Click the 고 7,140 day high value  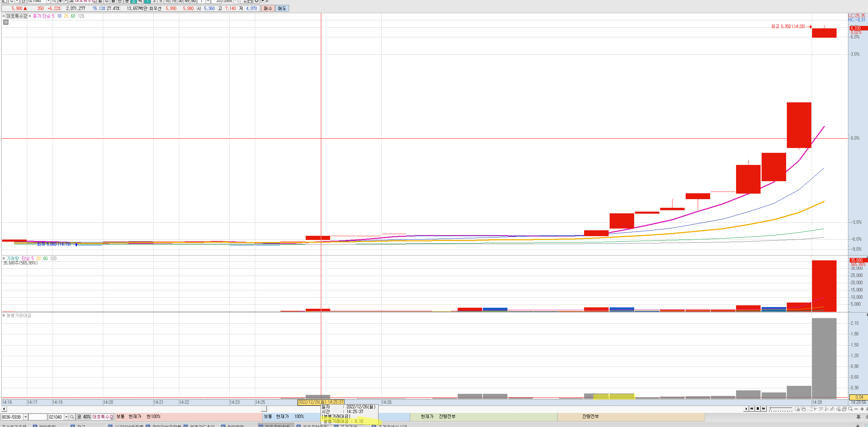point(227,8)
